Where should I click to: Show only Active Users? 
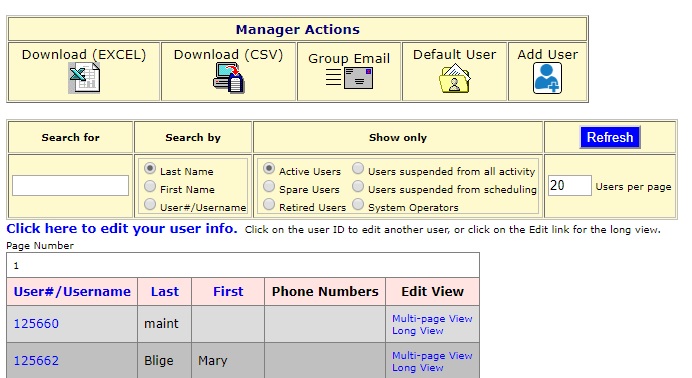click(269, 168)
